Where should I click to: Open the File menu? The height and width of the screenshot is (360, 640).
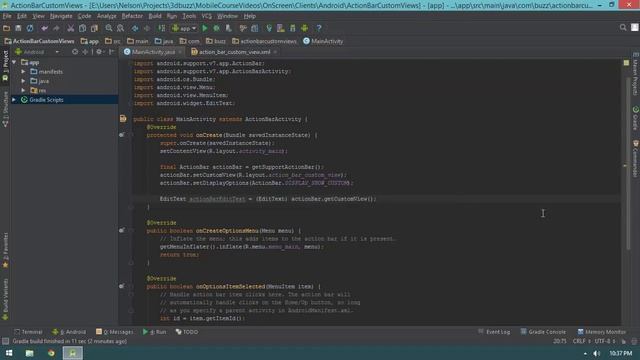point(7,16)
